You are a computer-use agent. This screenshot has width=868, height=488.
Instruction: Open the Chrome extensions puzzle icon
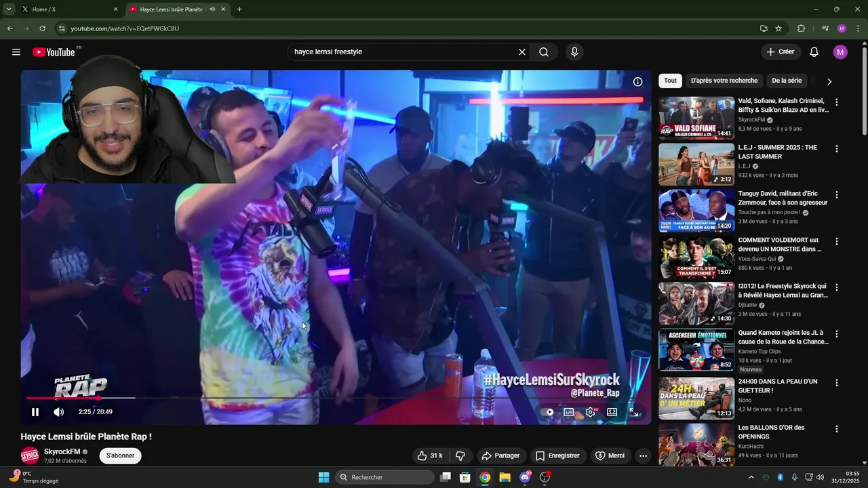point(801,28)
